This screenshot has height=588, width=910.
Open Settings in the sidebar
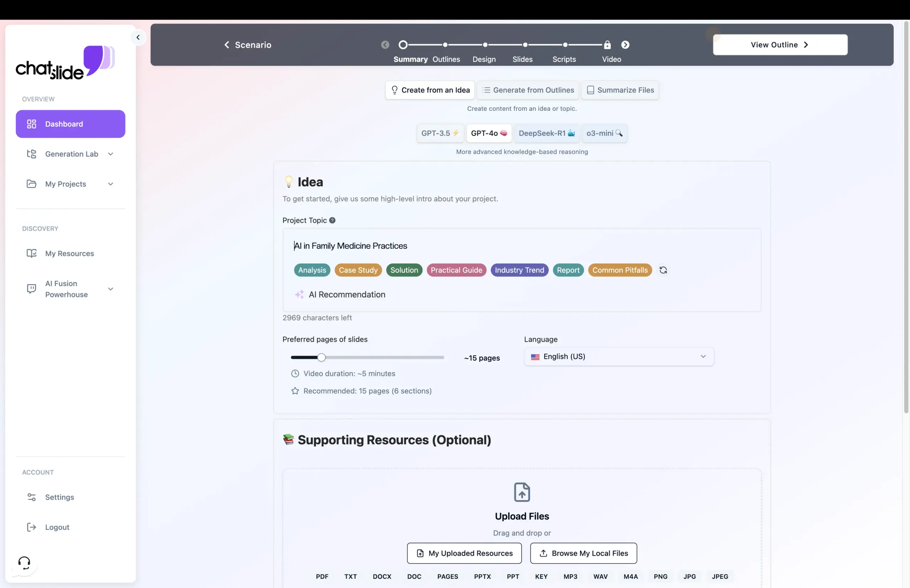(70, 497)
